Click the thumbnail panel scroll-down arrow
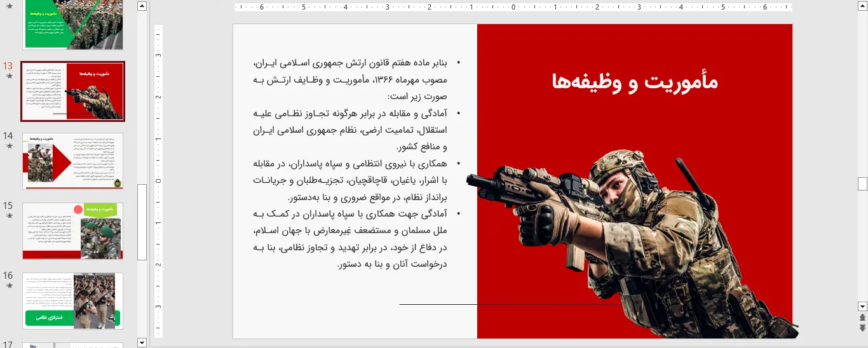868x348 pixels. coord(142,343)
